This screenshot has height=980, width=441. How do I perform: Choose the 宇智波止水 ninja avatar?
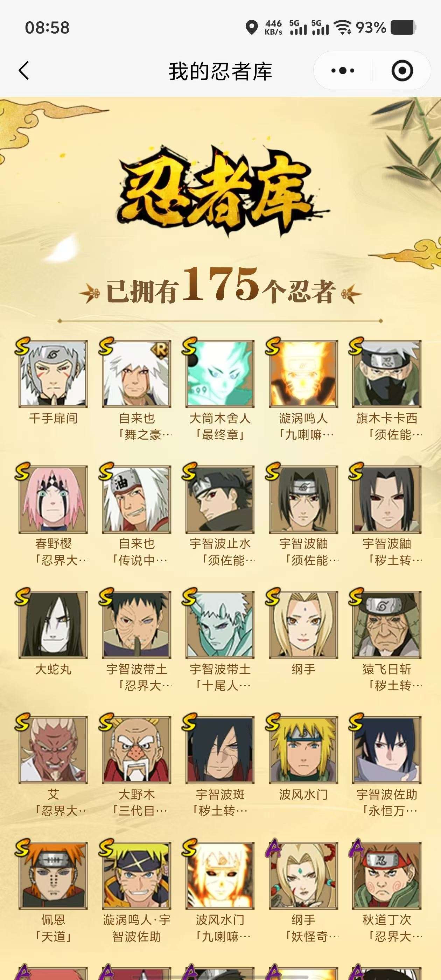[x=220, y=499]
